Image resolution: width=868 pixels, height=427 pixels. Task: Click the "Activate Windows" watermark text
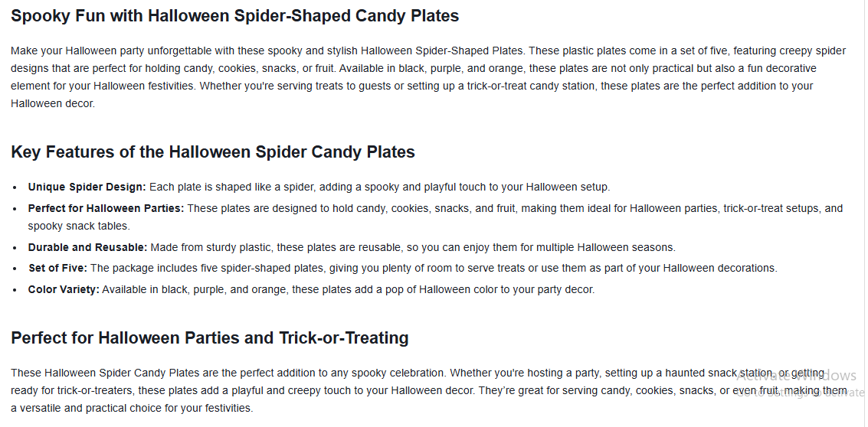click(x=797, y=376)
